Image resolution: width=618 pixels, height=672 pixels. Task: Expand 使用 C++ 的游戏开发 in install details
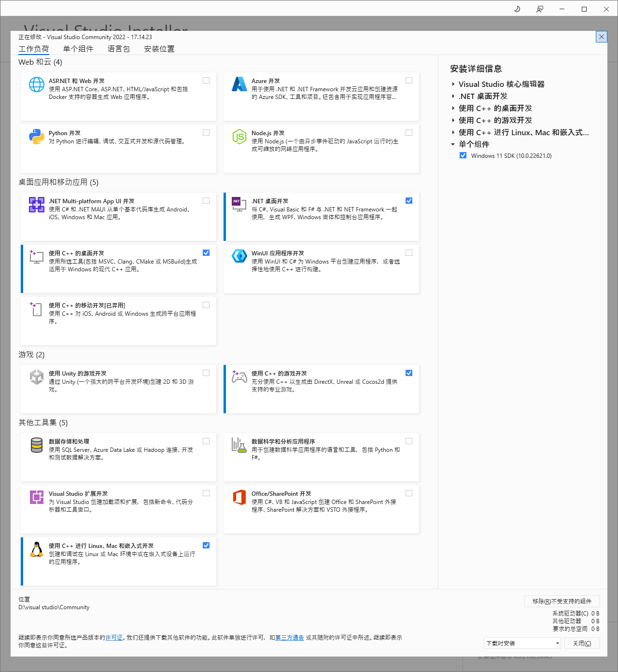(x=453, y=120)
